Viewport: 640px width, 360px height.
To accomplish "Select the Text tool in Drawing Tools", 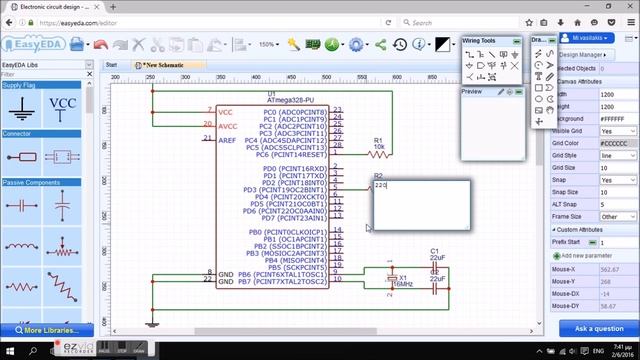I will click(x=538, y=76).
